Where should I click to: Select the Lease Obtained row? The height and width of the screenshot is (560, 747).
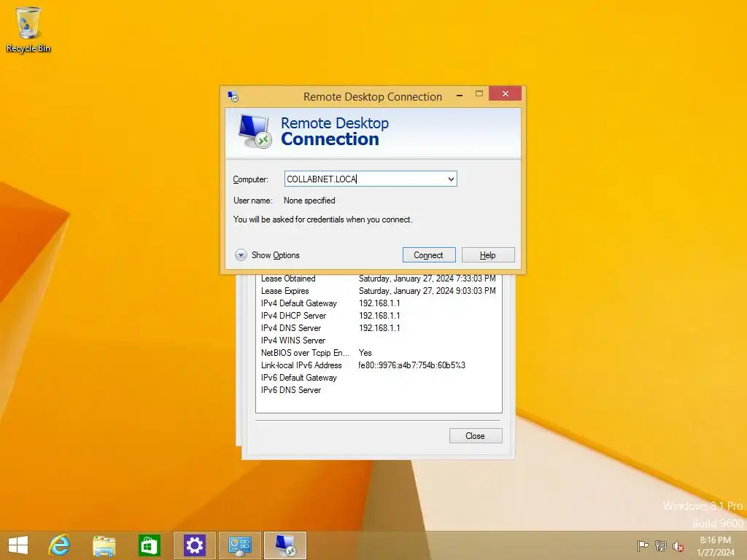click(x=379, y=279)
